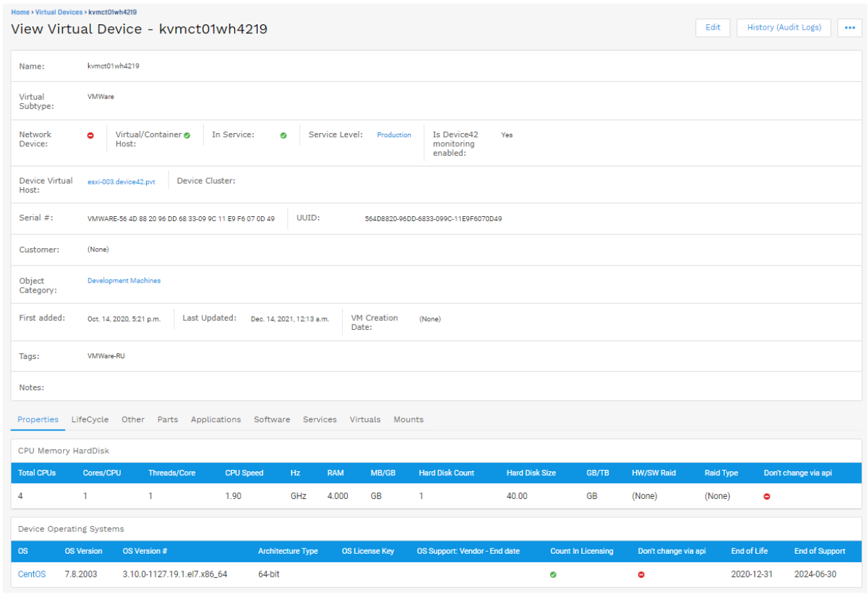Image resolution: width=868 pixels, height=596 pixels.
Task: Switch to the Other tab
Action: (x=133, y=419)
